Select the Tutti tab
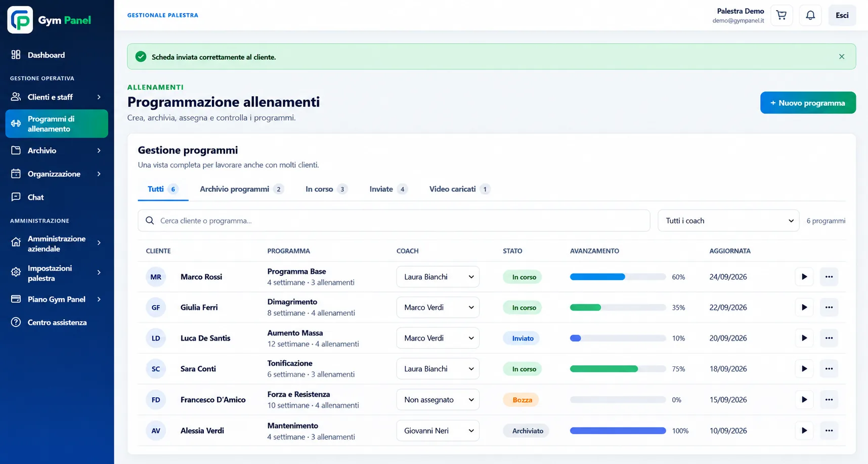The image size is (868, 464). (x=163, y=189)
